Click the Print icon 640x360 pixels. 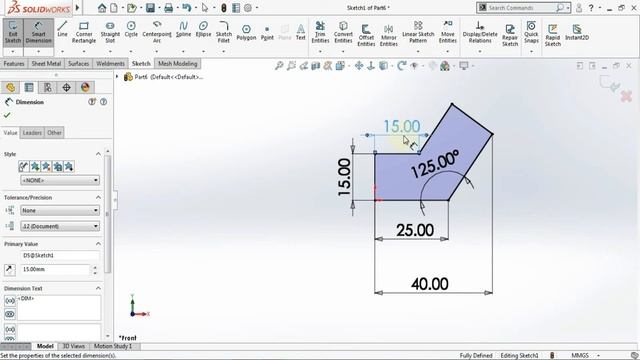(x=168, y=8)
